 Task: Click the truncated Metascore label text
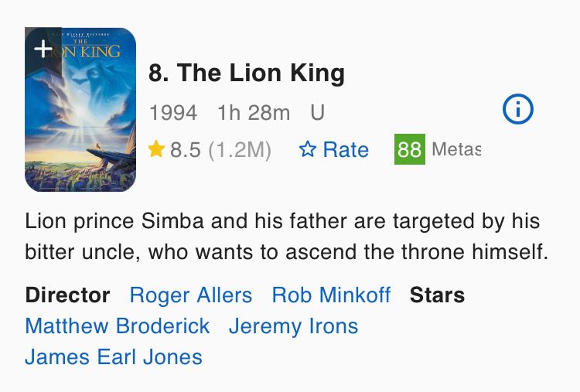455,149
